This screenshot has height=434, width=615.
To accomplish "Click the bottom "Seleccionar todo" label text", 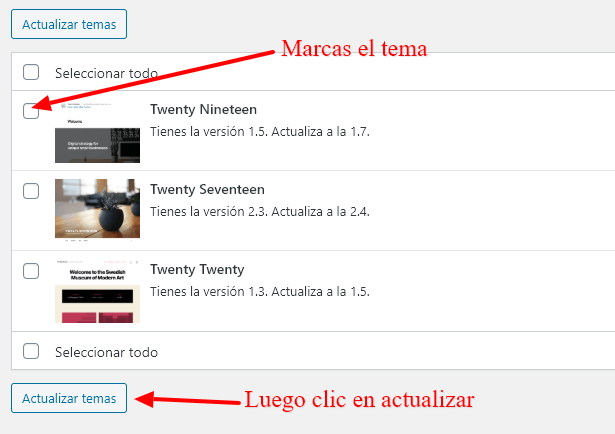I will pos(106,352).
